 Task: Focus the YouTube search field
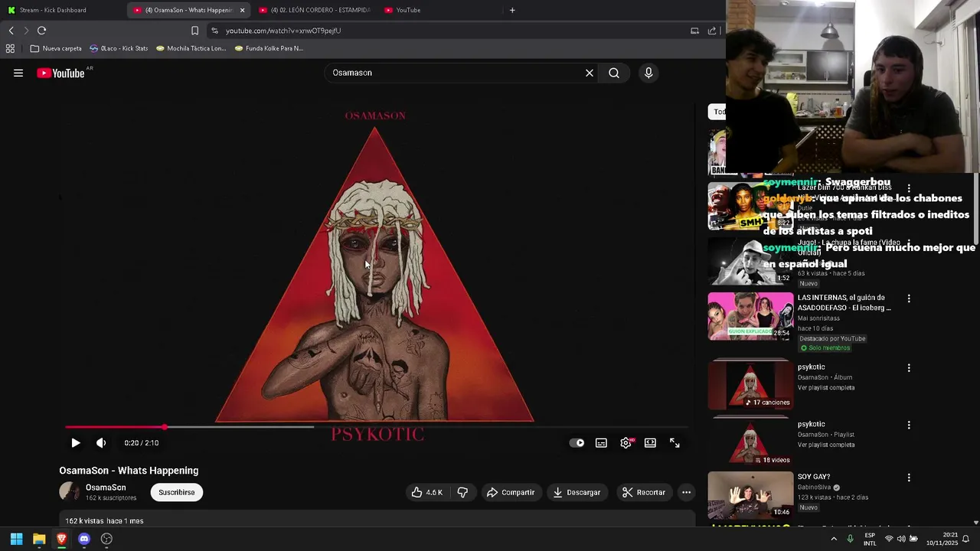coord(456,73)
